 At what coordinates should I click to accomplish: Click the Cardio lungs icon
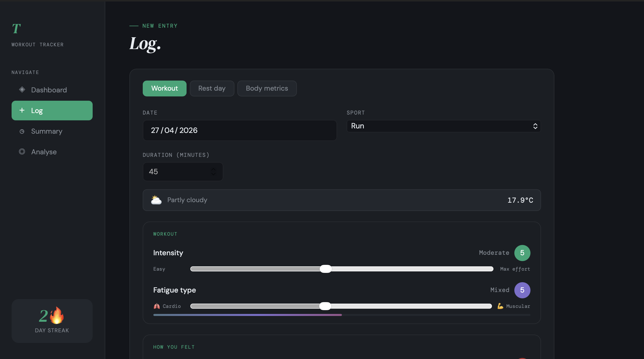point(157,306)
